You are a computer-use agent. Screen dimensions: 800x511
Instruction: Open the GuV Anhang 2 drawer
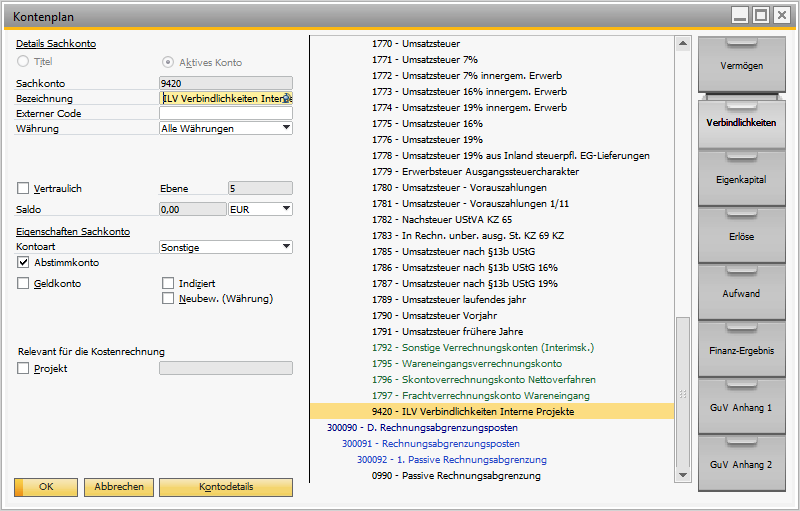[741, 465]
